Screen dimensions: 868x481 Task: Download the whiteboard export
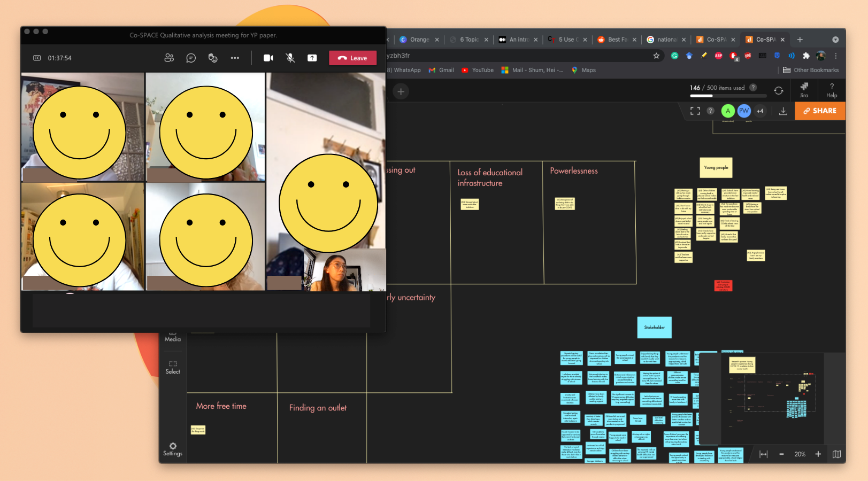click(783, 111)
